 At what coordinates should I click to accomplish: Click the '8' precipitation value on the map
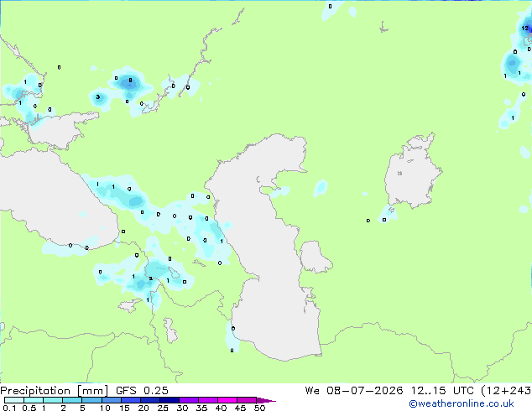click(130, 81)
